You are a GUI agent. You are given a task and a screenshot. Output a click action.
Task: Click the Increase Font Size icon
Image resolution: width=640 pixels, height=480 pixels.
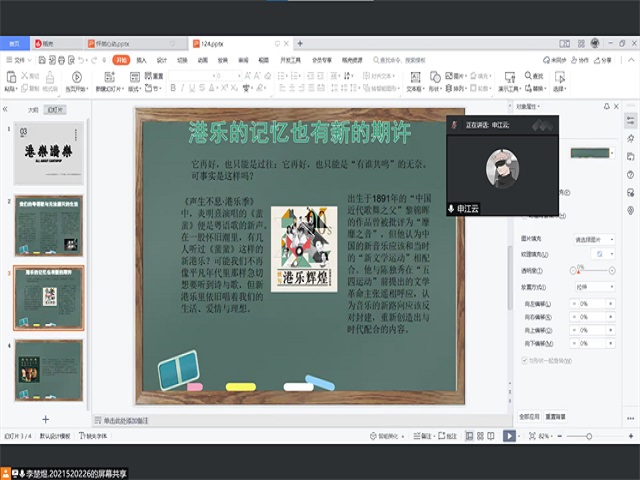coord(247,76)
